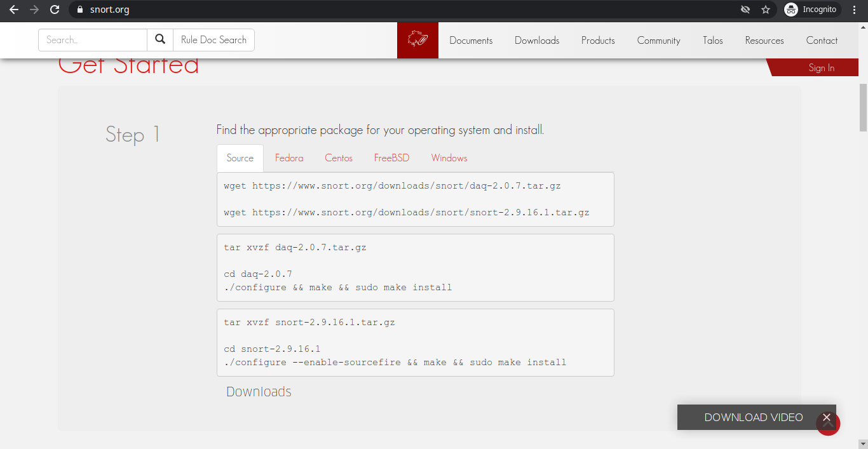The height and width of the screenshot is (449, 868).
Task: Open the Resources menu
Action: coord(764,41)
